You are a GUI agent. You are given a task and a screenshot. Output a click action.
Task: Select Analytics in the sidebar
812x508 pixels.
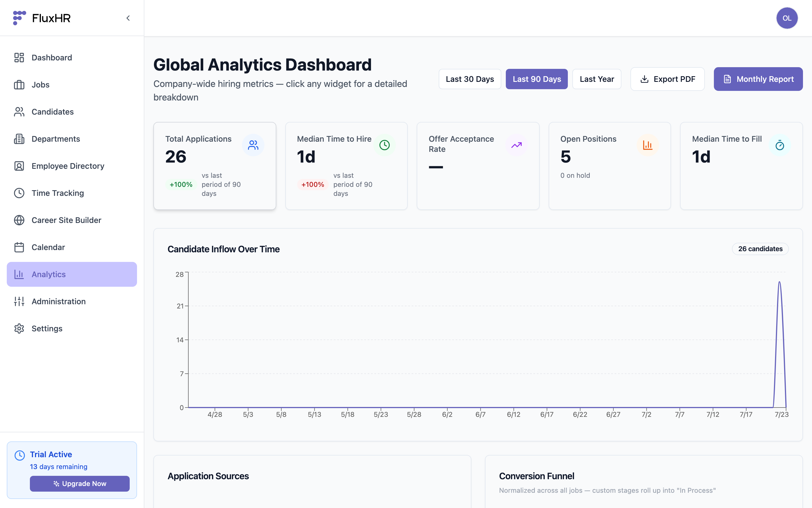72,275
